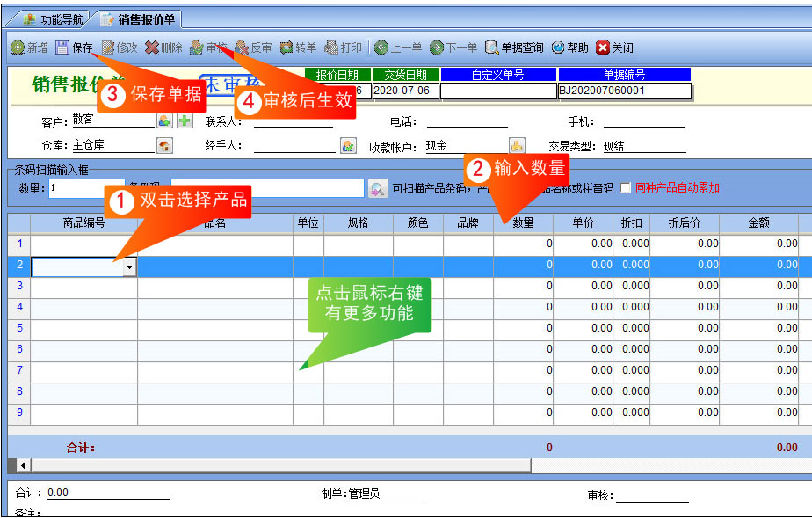This screenshot has height=518, width=812.
Task: Click the 自定义单号 input field
Action: click(x=498, y=91)
